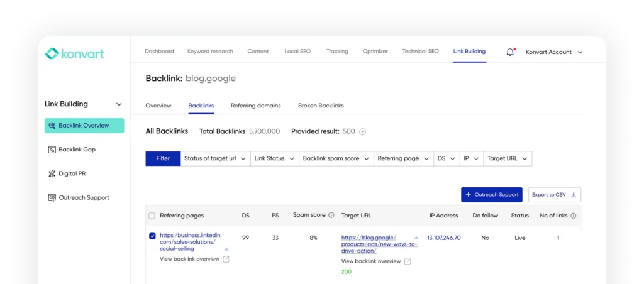Click the blue Filter button
This screenshot has width=644, height=284.
[x=163, y=158]
